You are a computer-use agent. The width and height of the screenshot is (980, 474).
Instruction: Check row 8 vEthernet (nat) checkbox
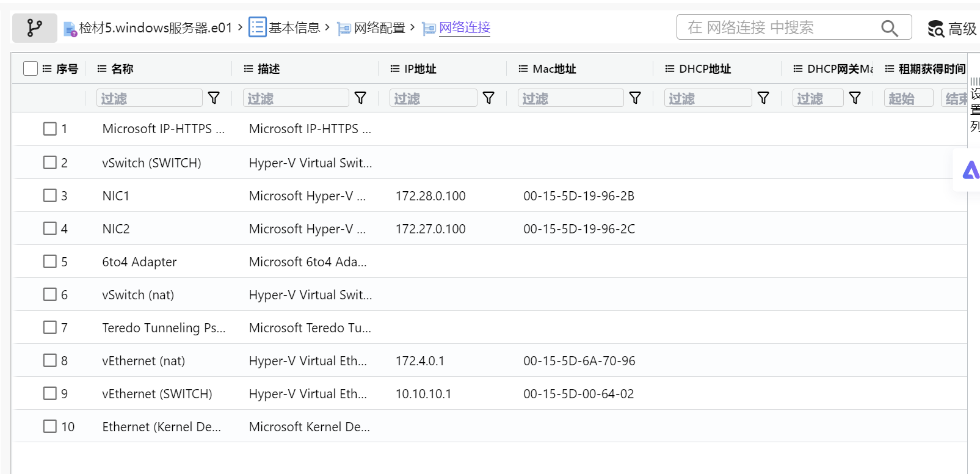point(50,360)
